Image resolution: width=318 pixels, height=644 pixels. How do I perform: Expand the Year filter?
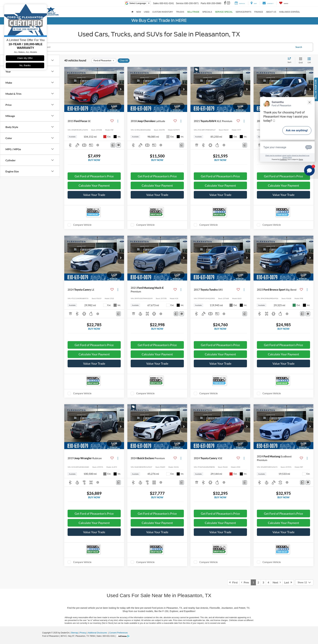(x=30, y=72)
